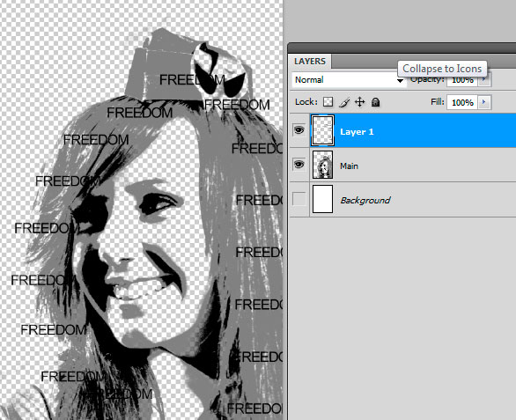Open the Fill slider arrow
This screenshot has height=420, width=516.
point(484,102)
